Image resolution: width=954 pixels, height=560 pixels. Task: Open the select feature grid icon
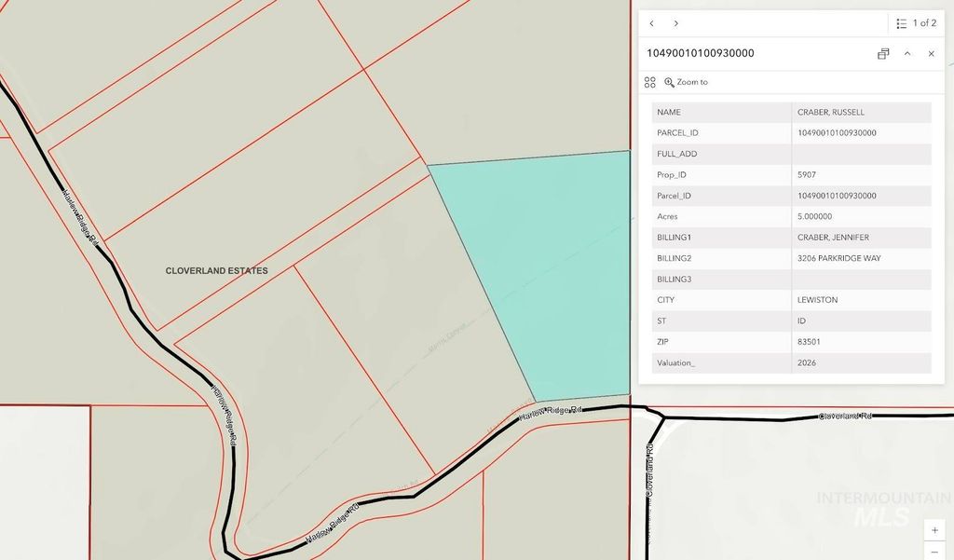click(x=649, y=82)
